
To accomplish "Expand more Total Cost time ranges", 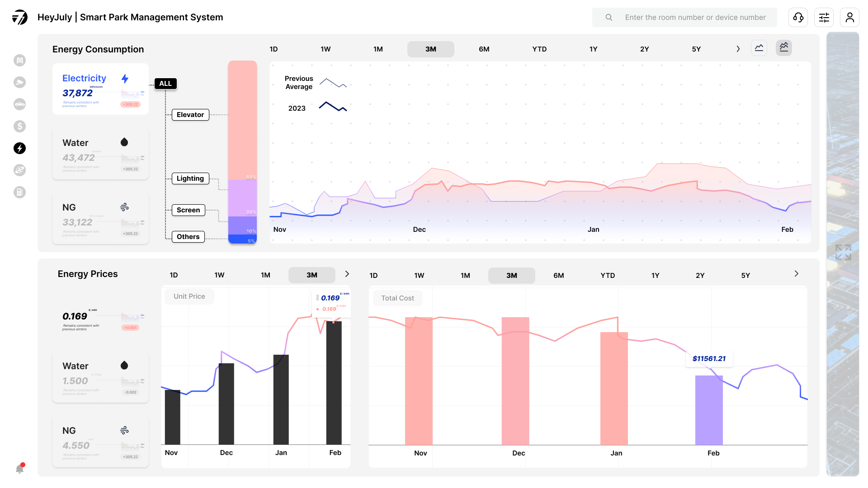I will click(x=796, y=274).
